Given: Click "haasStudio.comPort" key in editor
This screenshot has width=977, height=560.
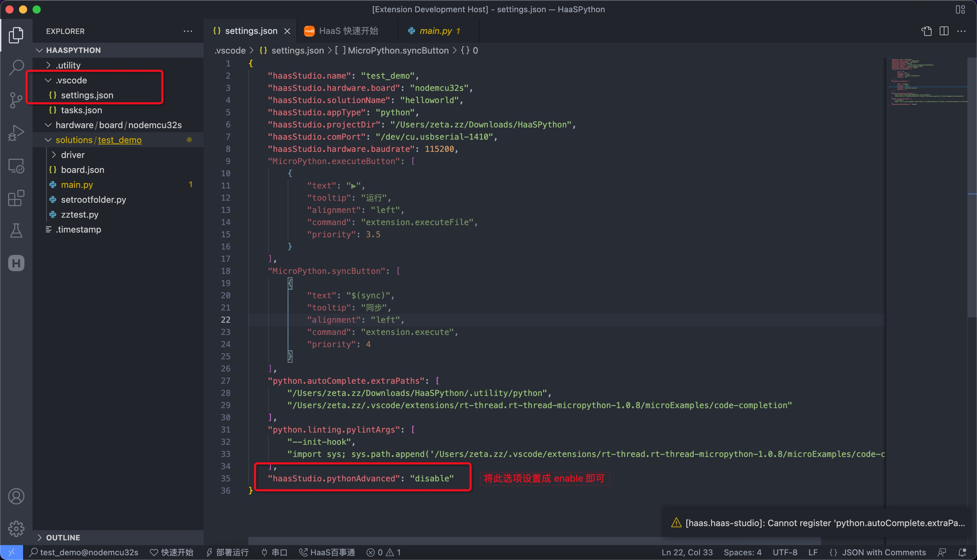Looking at the screenshot, I should 316,137.
